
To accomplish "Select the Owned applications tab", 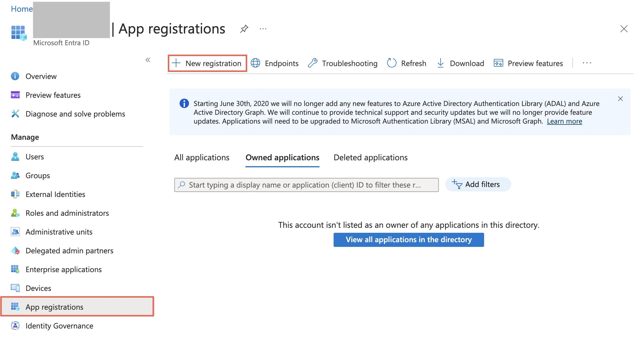I will click(282, 158).
